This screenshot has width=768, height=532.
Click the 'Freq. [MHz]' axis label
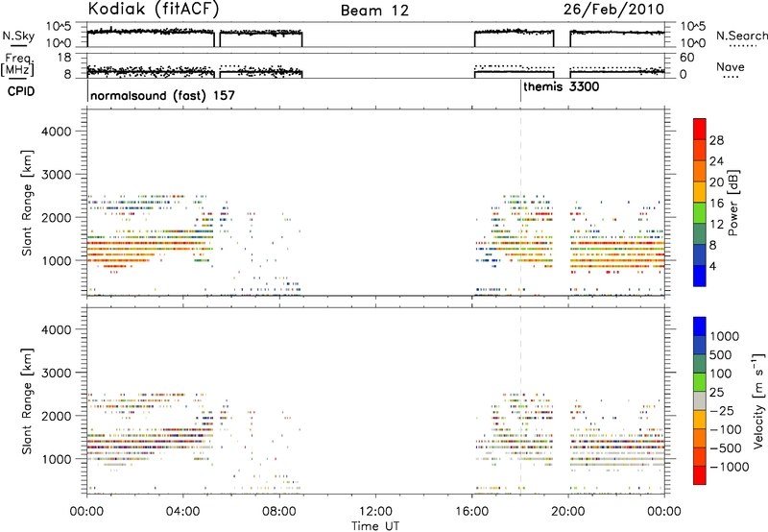pos(17,64)
